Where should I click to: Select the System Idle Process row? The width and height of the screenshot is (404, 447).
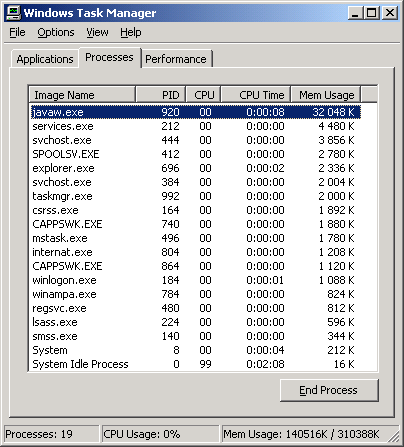pos(196,364)
